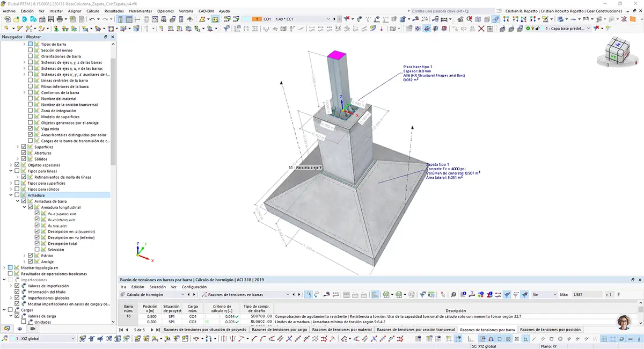The image size is (644, 349).
Task: Click the camera screenshot icon in second toolbar
Action: 490,29
